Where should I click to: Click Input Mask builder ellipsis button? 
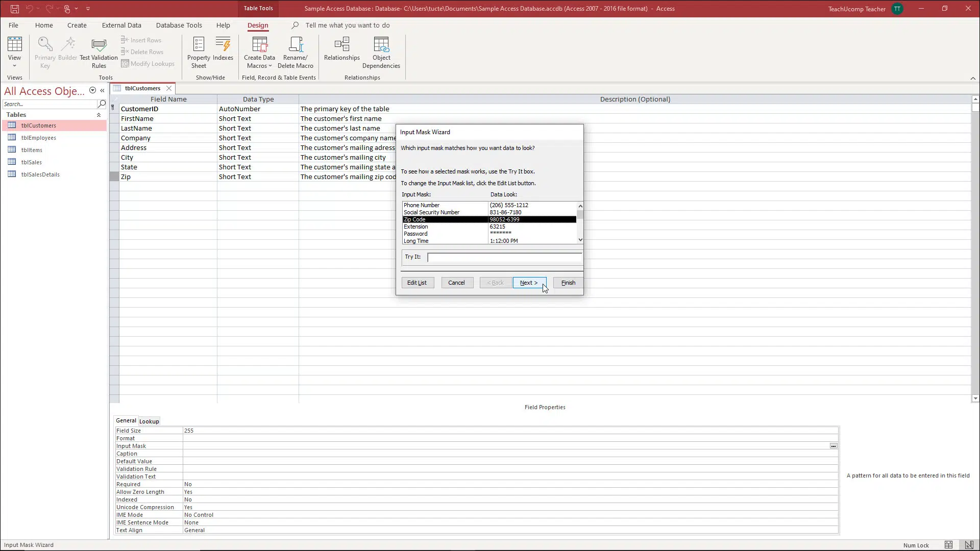[x=833, y=446]
